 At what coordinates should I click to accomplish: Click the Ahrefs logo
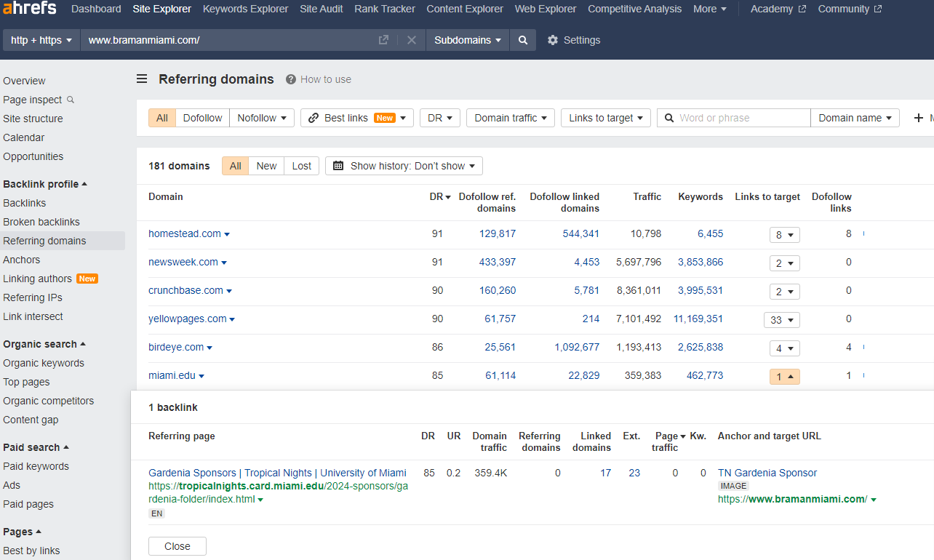tap(30, 9)
